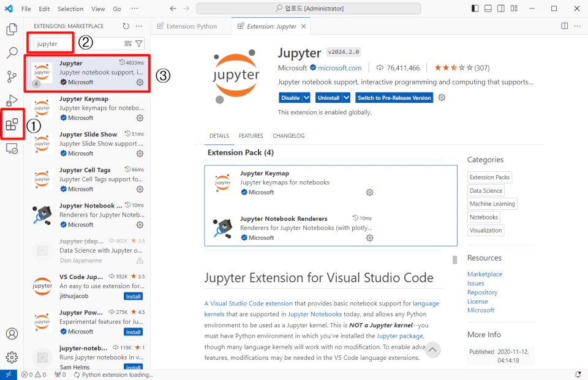Open the Run and Debug view
588x380 pixels.
tap(12, 100)
